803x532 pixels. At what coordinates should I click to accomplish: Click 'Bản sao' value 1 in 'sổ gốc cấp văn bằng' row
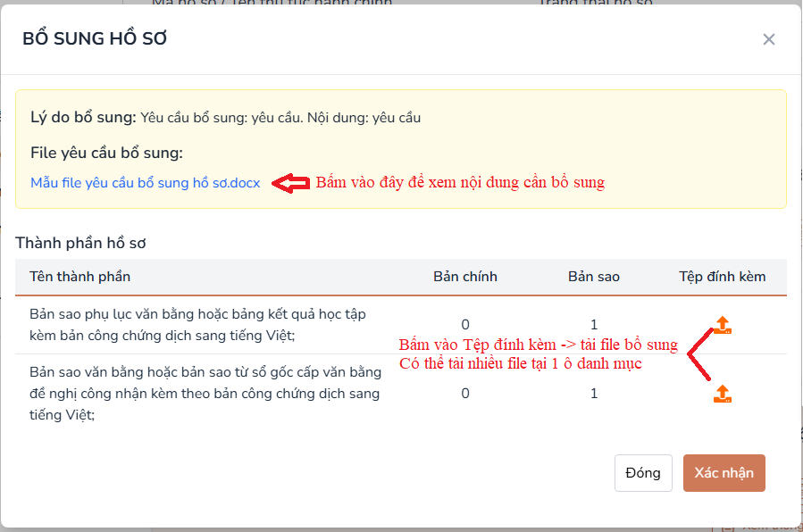point(594,394)
